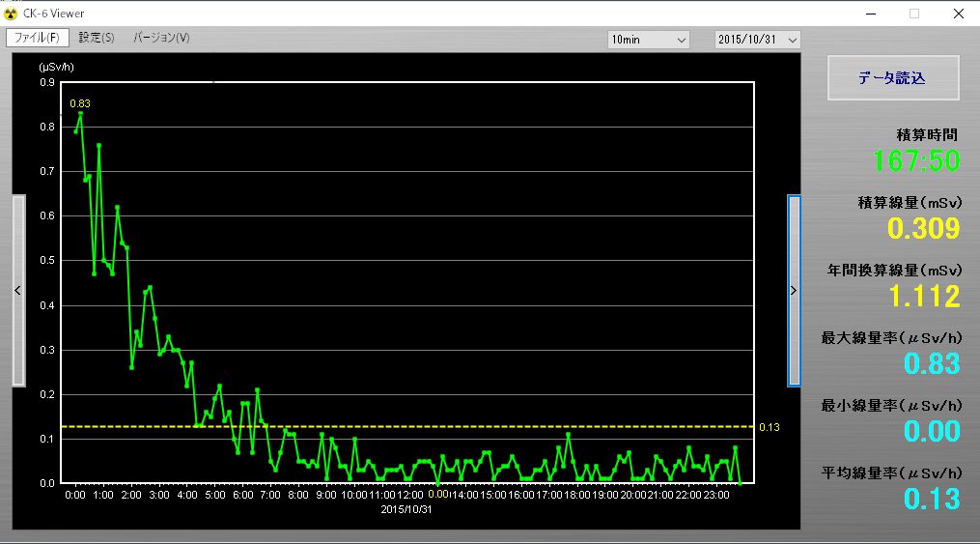Click the 最小線量率 value 0.00
This screenshot has width=980, height=544.
tap(932, 431)
